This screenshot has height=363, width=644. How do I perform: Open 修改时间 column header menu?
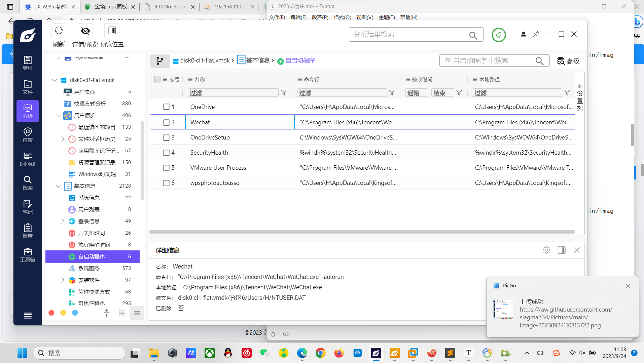[407, 79]
